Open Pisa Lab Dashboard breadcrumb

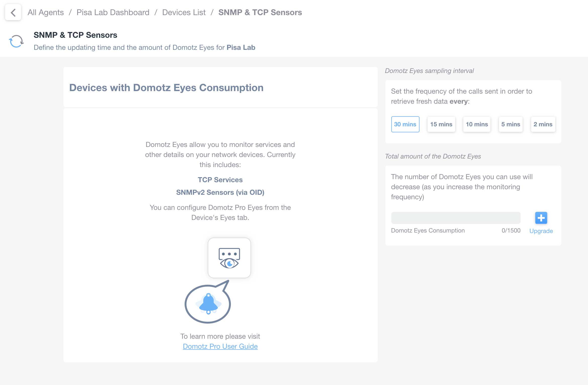click(113, 12)
